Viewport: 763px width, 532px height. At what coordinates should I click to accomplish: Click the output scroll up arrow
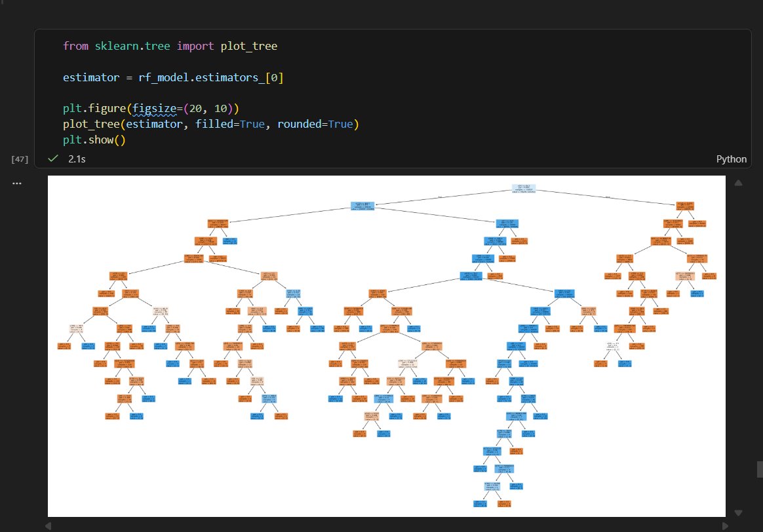[x=739, y=183]
